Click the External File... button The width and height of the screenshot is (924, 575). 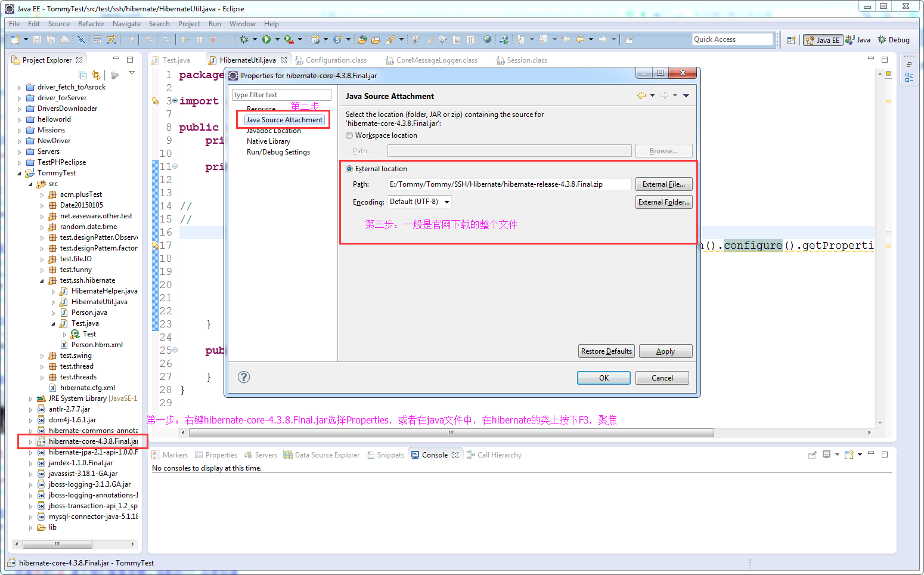pos(663,184)
